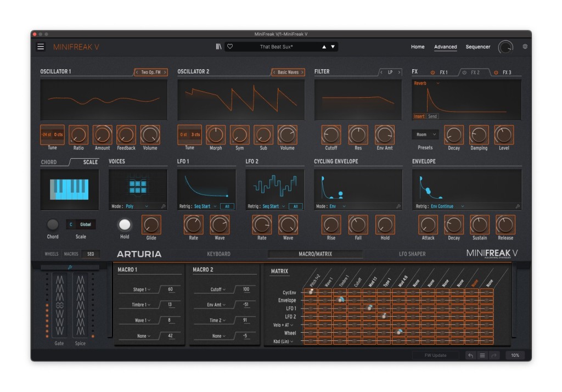Click next Oscillator 1 type arrow
Image resolution: width=562 pixels, height=392 pixels.
tap(164, 72)
